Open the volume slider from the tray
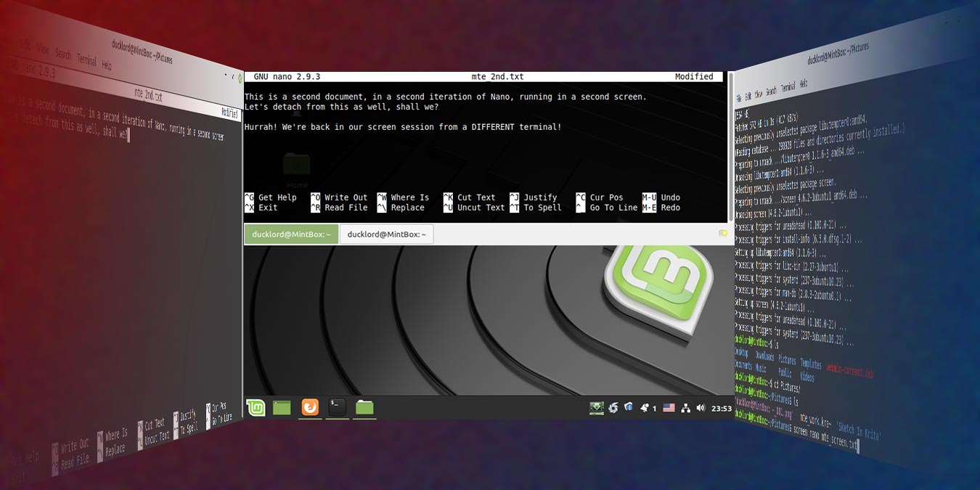The width and height of the screenshot is (980, 490). (x=701, y=407)
